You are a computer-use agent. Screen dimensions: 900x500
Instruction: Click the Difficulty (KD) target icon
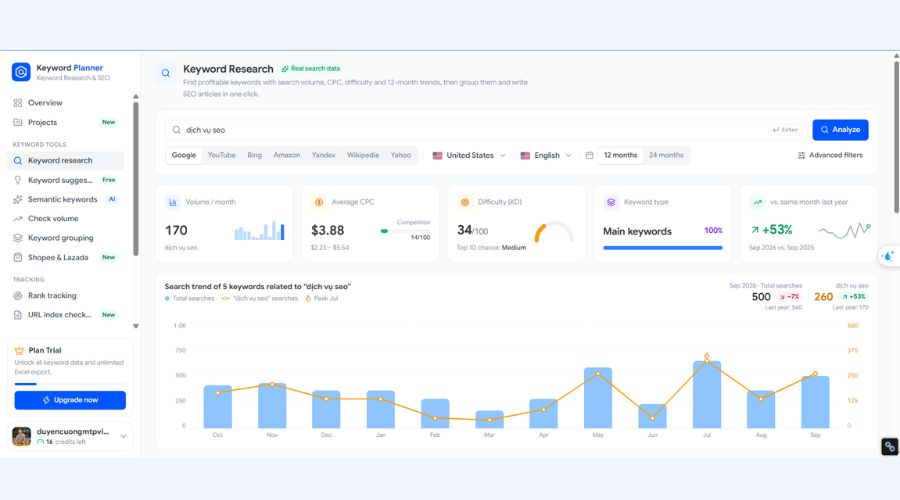tap(465, 202)
